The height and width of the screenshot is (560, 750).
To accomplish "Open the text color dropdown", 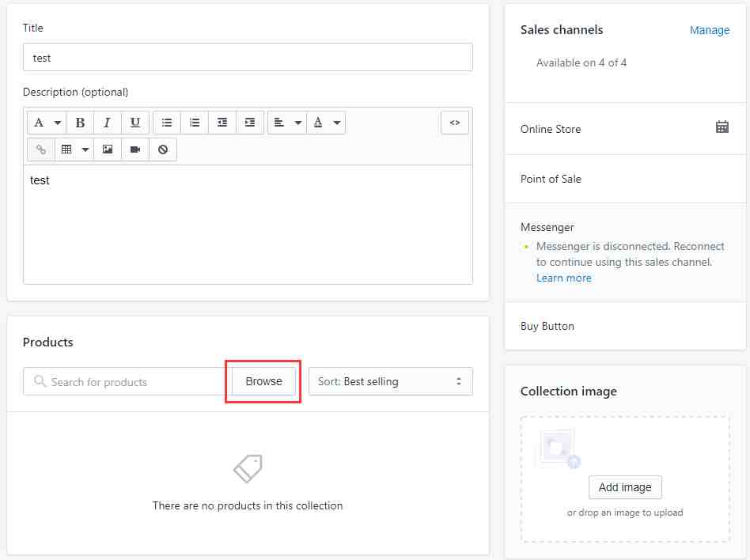I will click(326, 123).
